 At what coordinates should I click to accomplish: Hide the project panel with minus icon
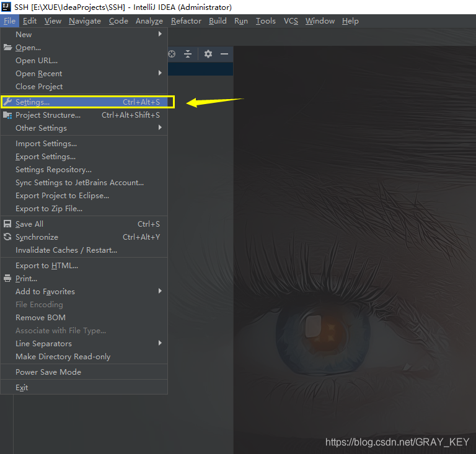click(x=224, y=54)
